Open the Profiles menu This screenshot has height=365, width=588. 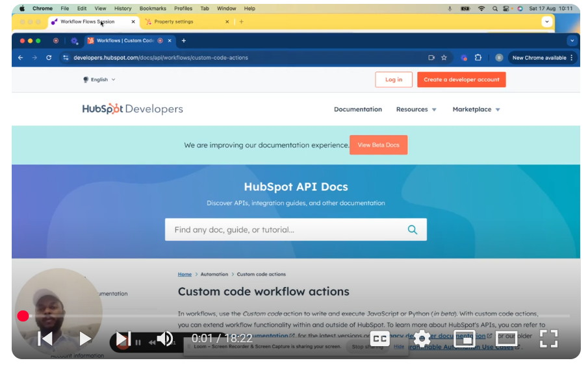point(183,8)
